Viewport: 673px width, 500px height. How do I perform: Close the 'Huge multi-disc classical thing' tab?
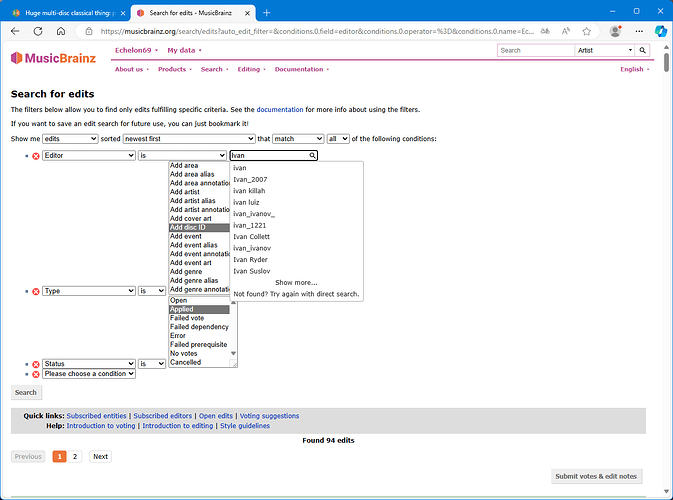click(123, 13)
